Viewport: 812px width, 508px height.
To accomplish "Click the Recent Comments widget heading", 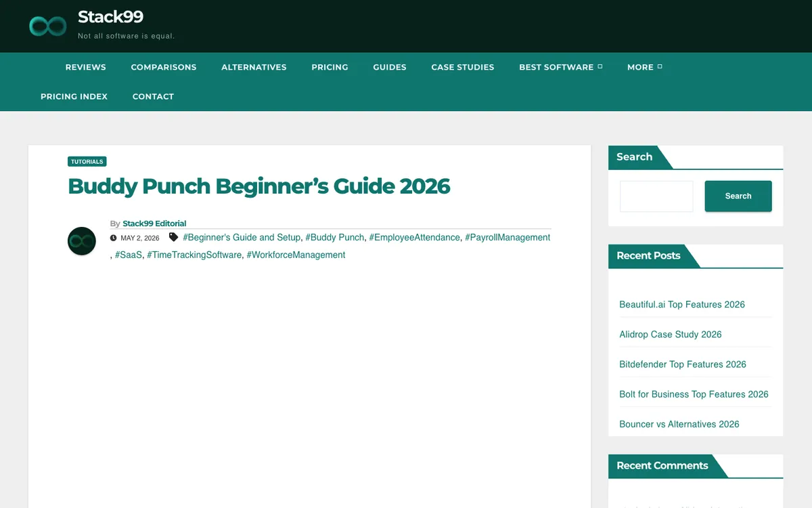I will pos(662,465).
